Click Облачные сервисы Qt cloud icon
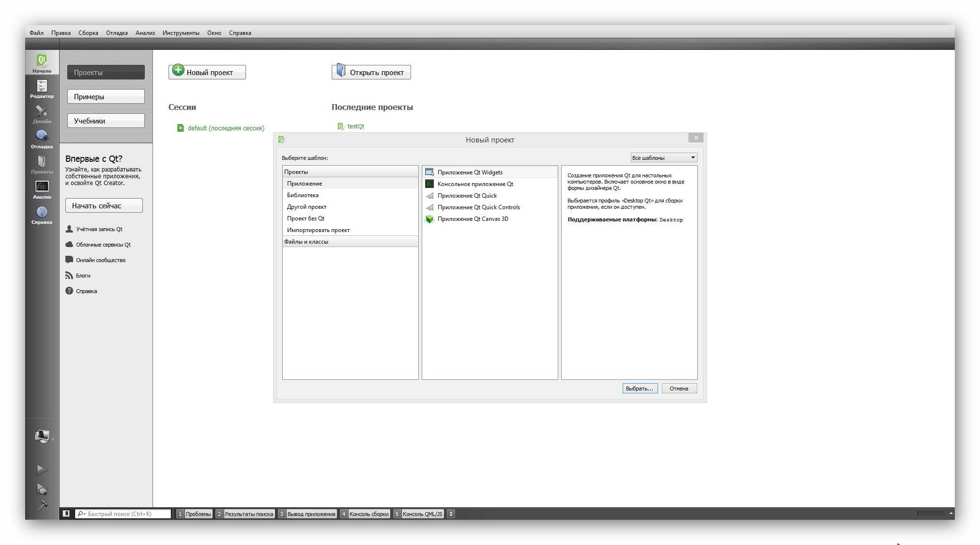Image resolution: width=980 pixels, height=545 pixels. (x=69, y=244)
